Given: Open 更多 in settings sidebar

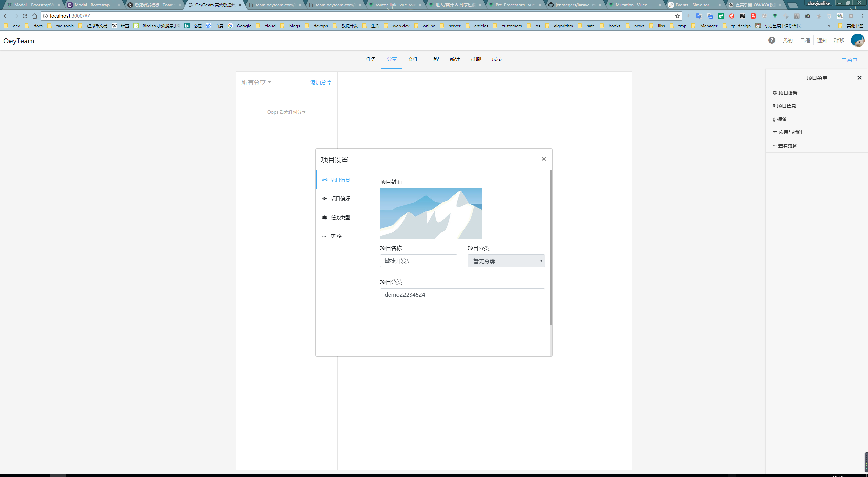Looking at the screenshot, I should 336,236.
